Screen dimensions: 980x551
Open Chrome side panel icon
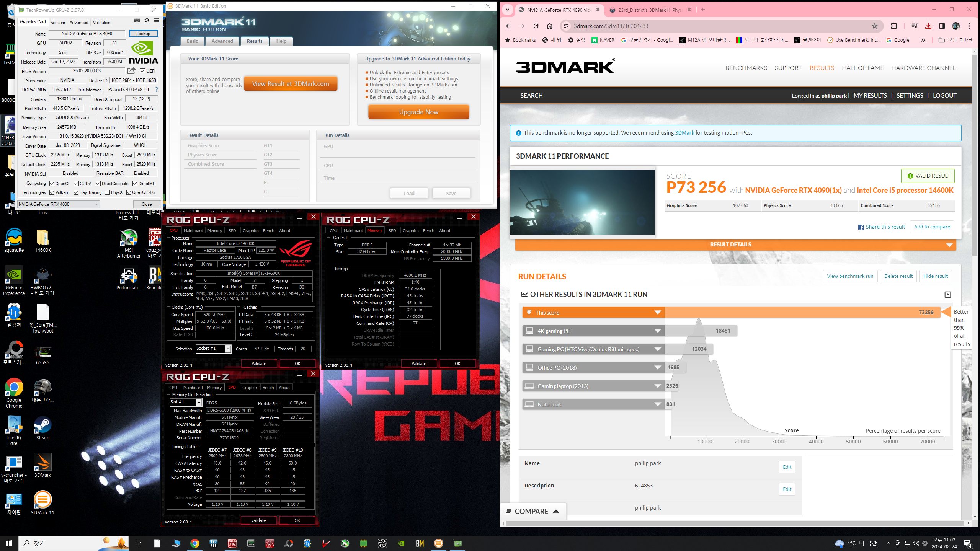pos(942,26)
